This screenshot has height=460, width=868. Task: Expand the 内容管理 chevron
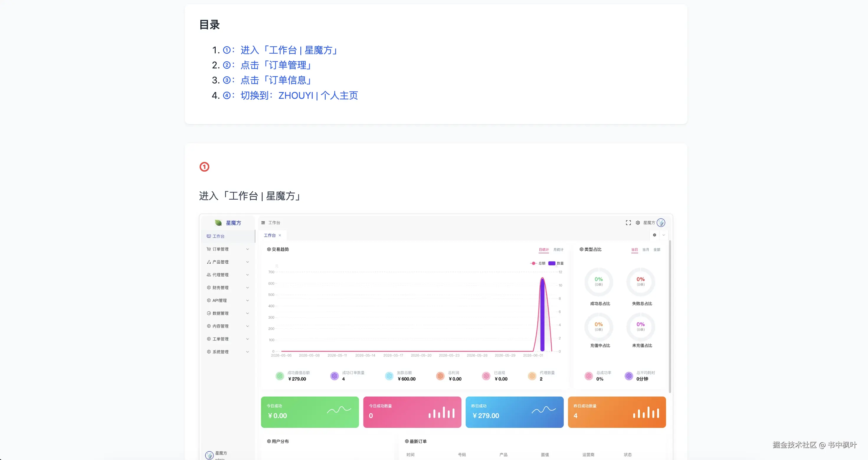248,326
